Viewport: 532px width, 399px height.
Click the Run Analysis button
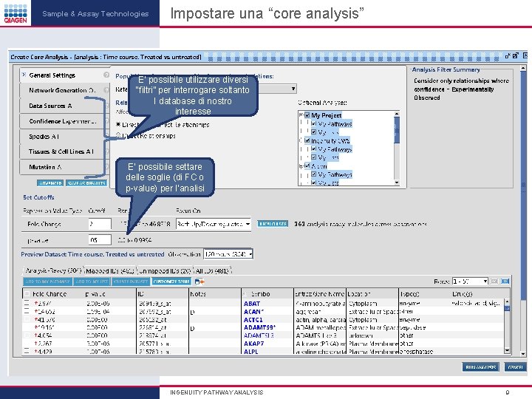click(x=481, y=366)
